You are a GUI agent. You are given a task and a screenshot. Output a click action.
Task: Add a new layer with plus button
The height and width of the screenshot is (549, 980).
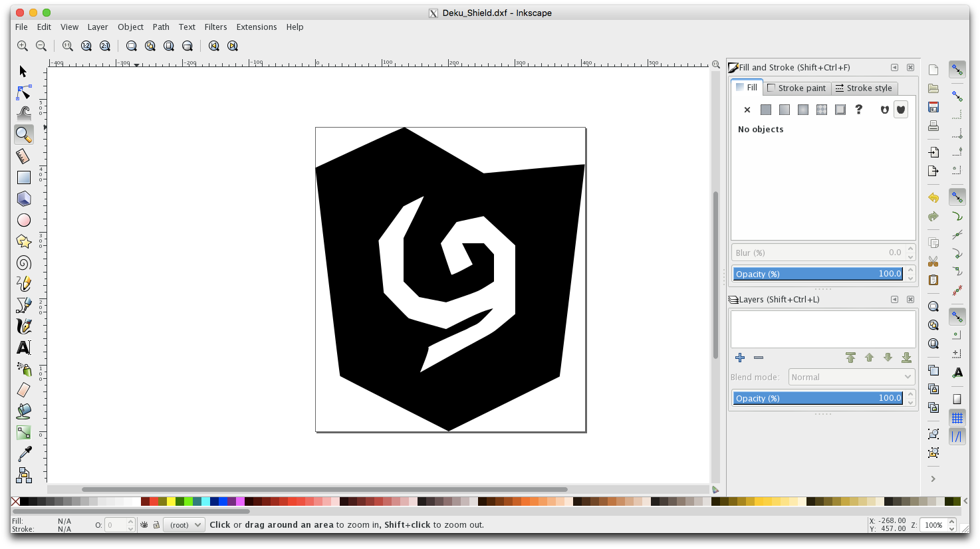[740, 358]
